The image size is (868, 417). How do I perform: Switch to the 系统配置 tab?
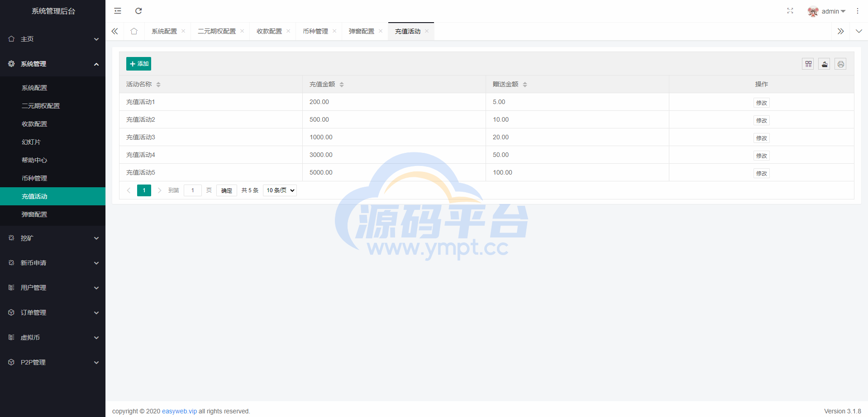(x=164, y=31)
